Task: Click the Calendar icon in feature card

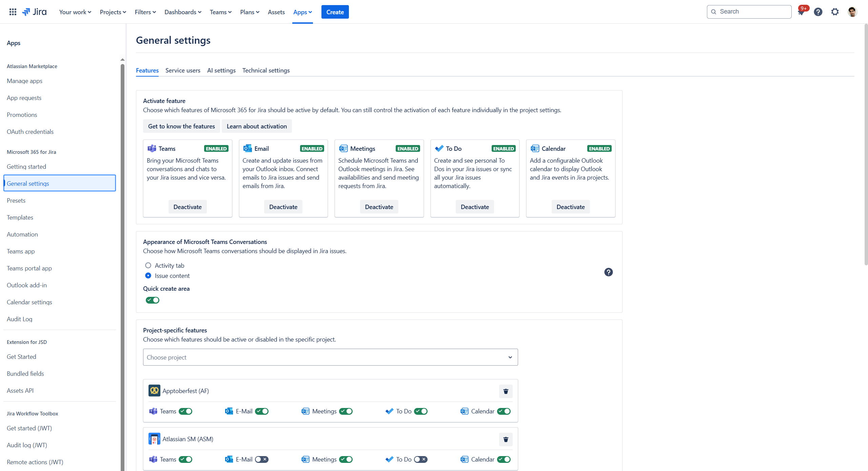Action: click(x=535, y=148)
